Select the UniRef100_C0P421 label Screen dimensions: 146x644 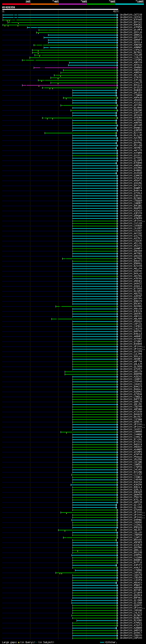click(131, 50)
